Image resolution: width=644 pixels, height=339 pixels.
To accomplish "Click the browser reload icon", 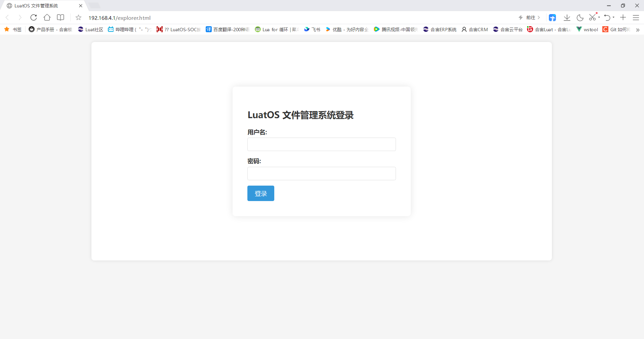I will coord(34,17).
